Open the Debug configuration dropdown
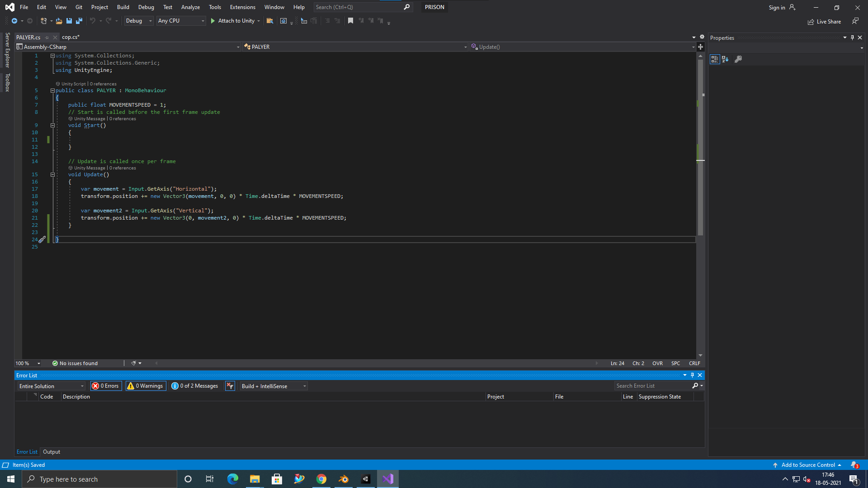868x488 pixels. (138, 21)
